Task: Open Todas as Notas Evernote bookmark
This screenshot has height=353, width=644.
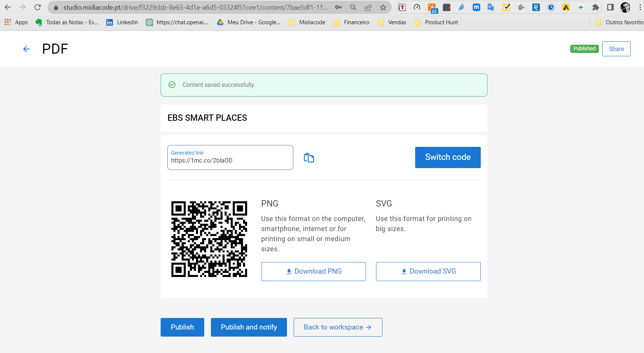Action: [67, 22]
